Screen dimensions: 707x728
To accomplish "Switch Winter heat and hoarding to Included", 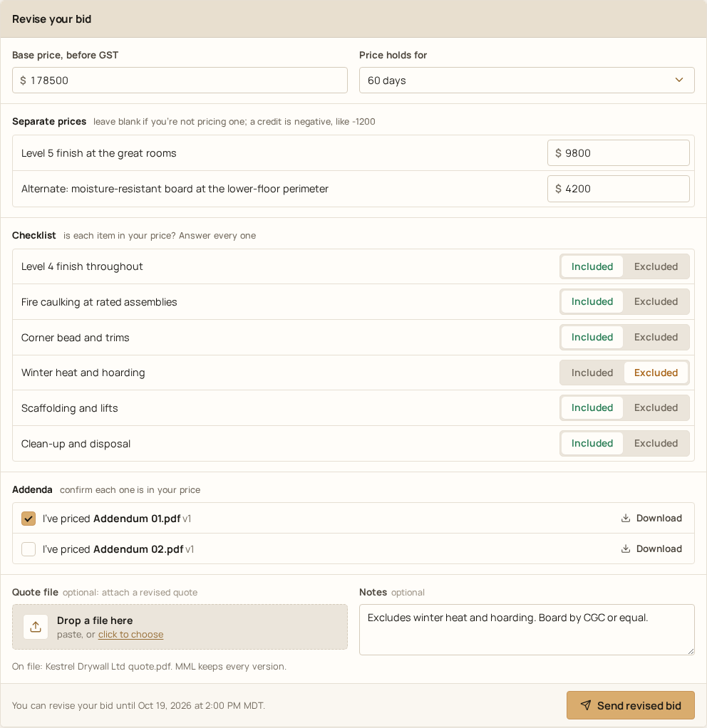I will pos(592,373).
